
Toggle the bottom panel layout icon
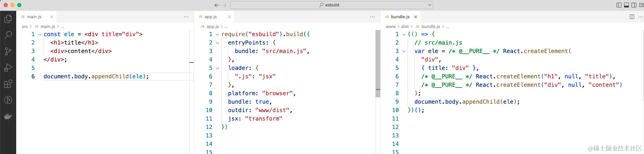(x=626, y=5)
